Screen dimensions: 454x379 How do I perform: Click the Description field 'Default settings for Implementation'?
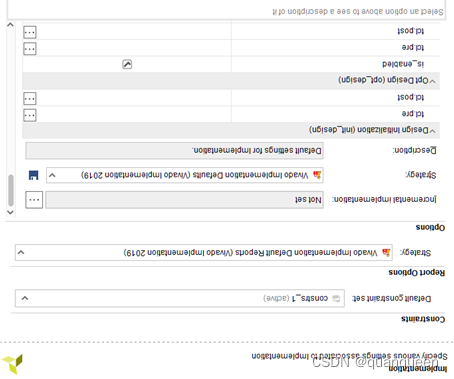pyautogui.click(x=174, y=151)
